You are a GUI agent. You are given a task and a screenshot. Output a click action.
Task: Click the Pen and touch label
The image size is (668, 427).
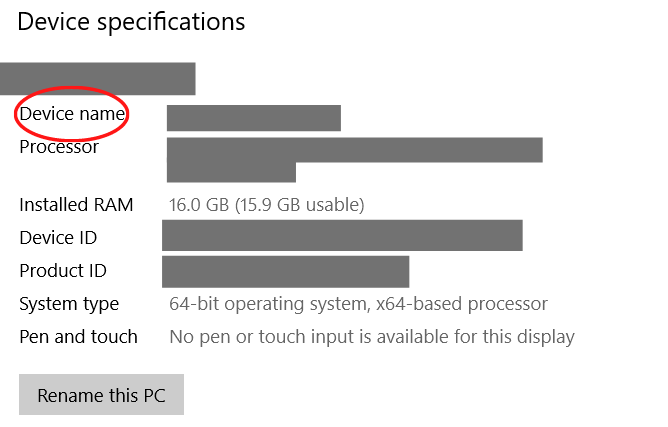[x=78, y=337]
